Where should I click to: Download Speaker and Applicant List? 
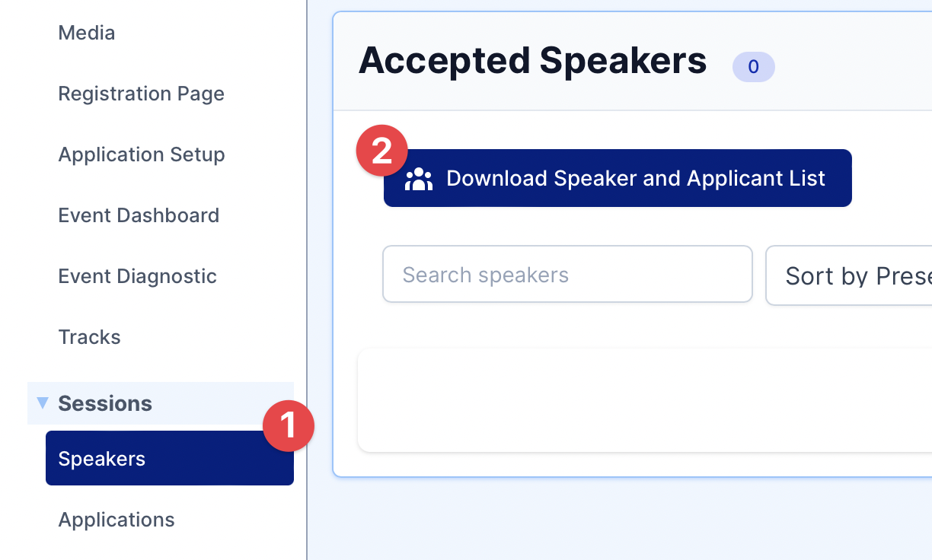(x=635, y=179)
